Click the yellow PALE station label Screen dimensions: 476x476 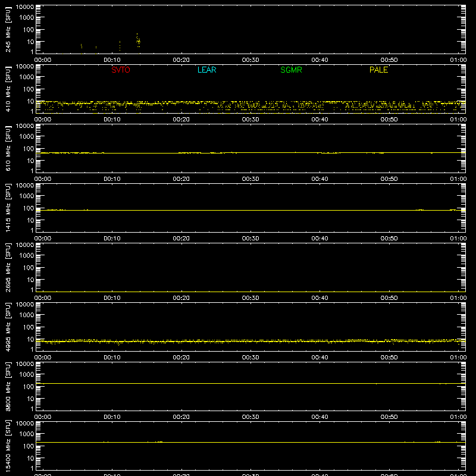378,70
